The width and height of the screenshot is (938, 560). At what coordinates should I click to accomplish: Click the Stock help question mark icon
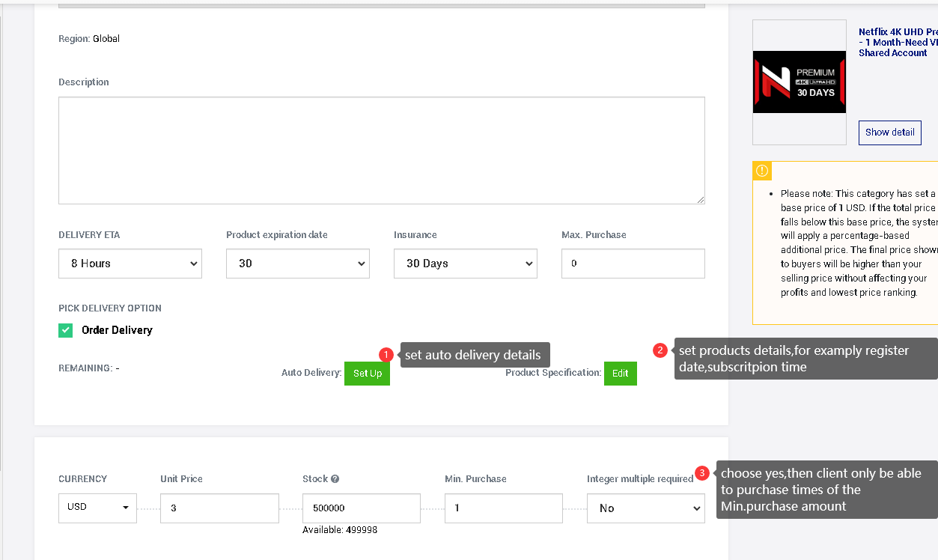335,479
